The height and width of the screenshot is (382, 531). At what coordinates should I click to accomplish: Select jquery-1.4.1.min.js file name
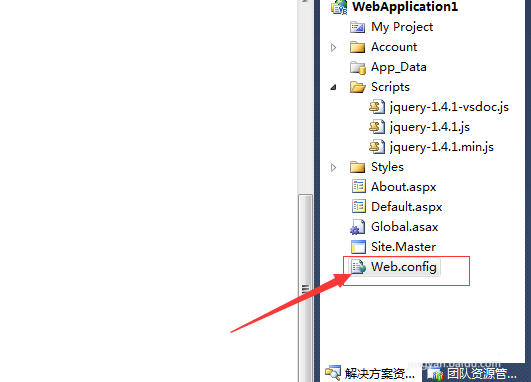tap(442, 147)
